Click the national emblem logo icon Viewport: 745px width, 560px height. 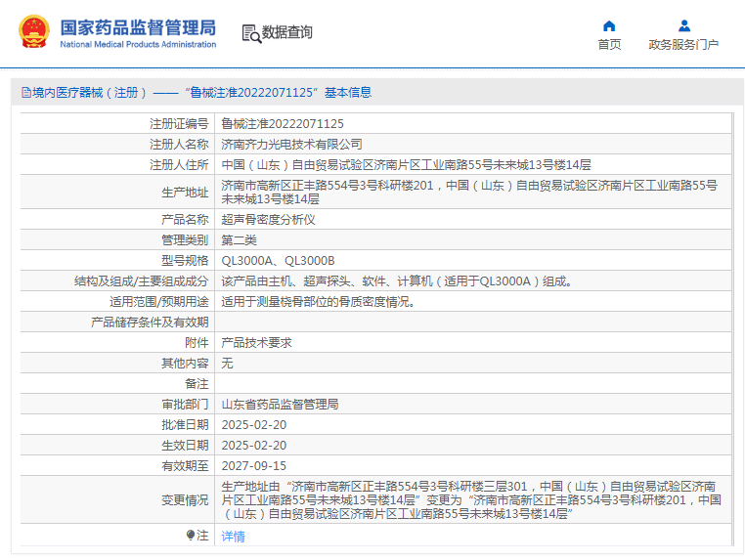34,32
